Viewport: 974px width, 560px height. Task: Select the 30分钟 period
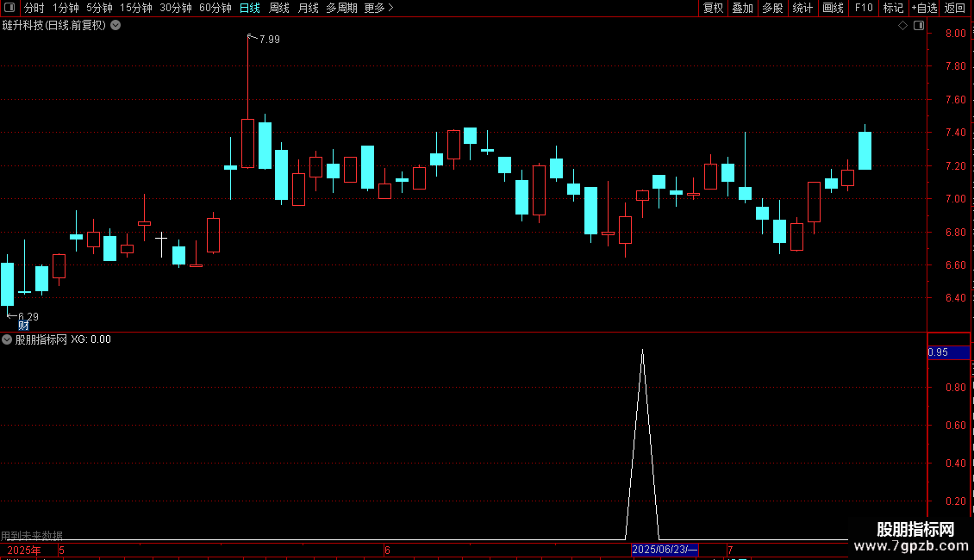tap(176, 8)
